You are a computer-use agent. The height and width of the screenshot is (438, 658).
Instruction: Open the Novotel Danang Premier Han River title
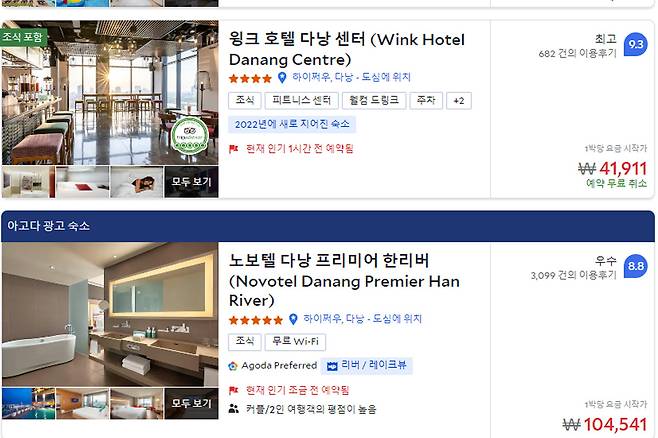click(x=344, y=280)
